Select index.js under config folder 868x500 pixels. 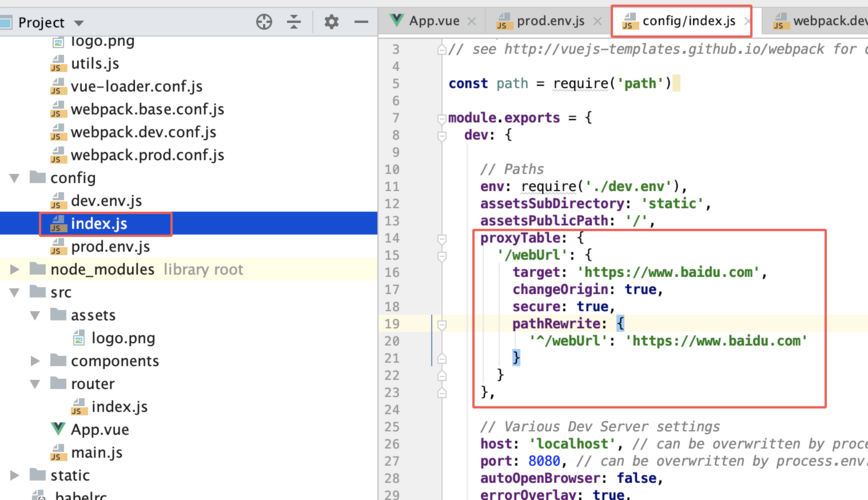(99, 224)
